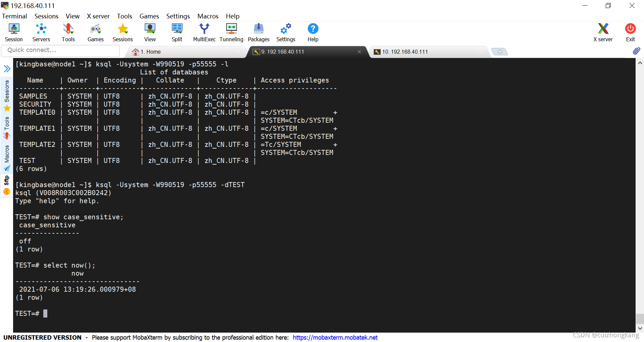Screen dimensions: 644x342
Task: Open the Tools sidebar tab
Action: [7, 128]
